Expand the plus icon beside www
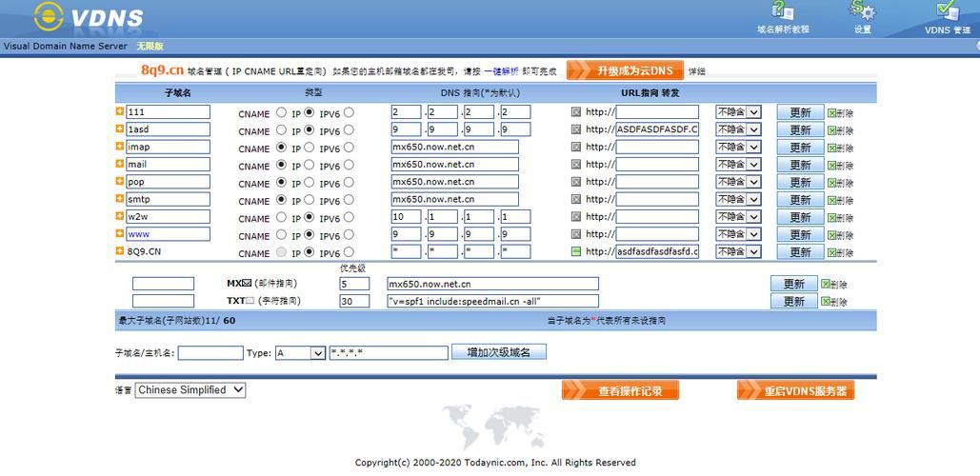Screen dimensions: 980x476 tap(120, 233)
